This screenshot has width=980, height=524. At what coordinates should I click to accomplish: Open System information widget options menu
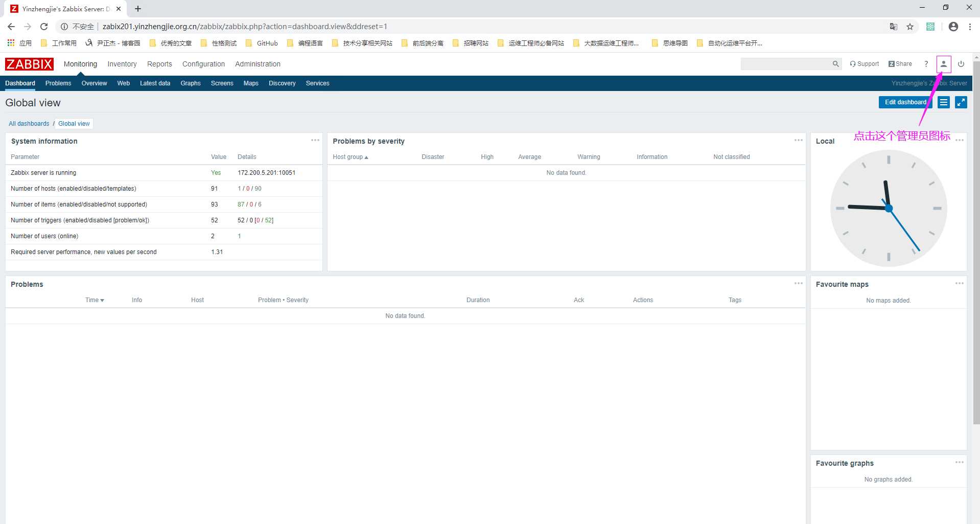315,140
